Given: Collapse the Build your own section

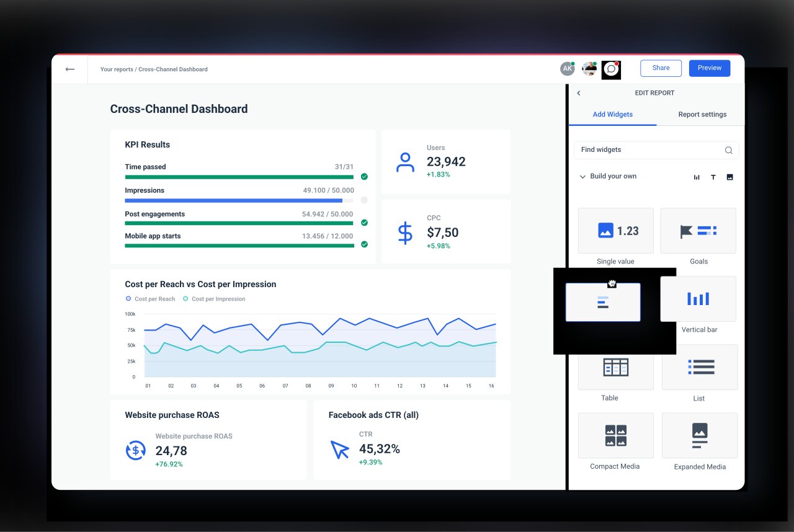Looking at the screenshot, I should pyautogui.click(x=582, y=176).
